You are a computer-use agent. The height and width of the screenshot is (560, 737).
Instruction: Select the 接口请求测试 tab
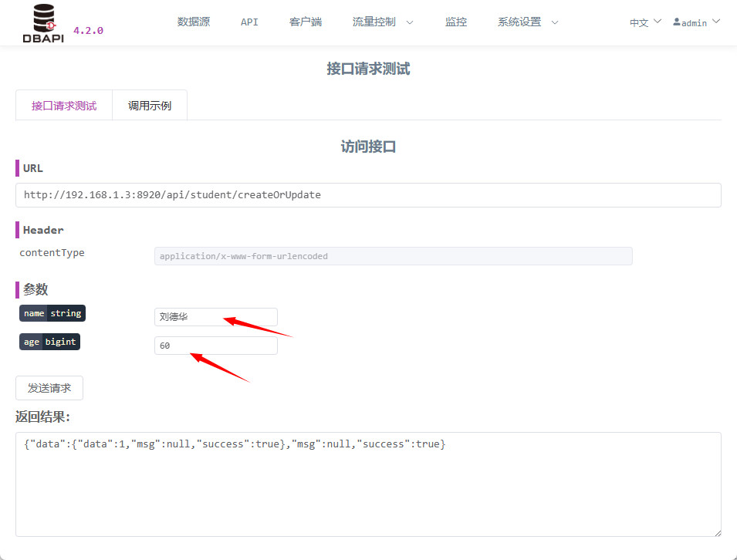point(64,106)
